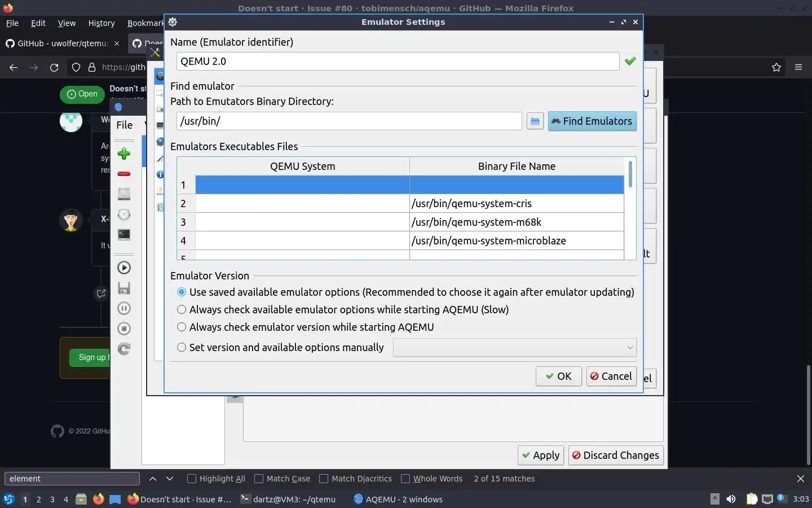Click Binary File Name column header
The height and width of the screenshot is (508, 812).
click(x=517, y=167)
